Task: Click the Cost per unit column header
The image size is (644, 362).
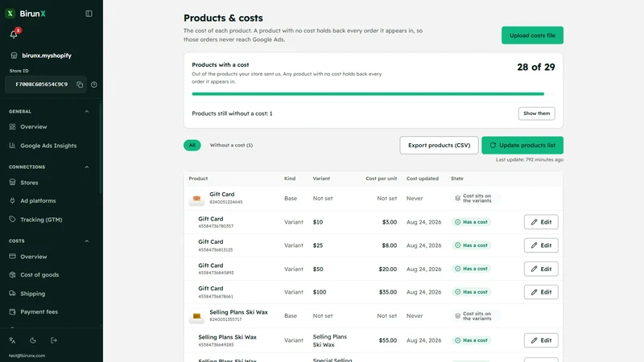Action: pos(381,179)
